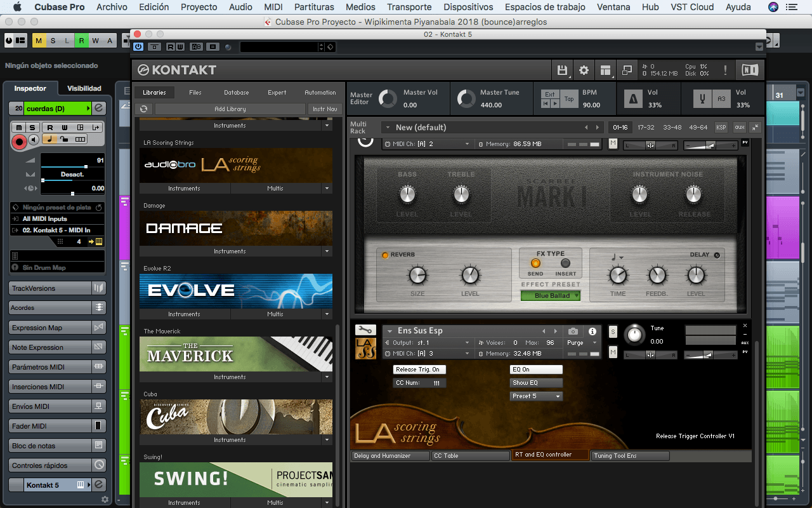The height and width of the screenshot is (508, 812).
Task: Adjust Master Vol knob
Action: [388, 98]
